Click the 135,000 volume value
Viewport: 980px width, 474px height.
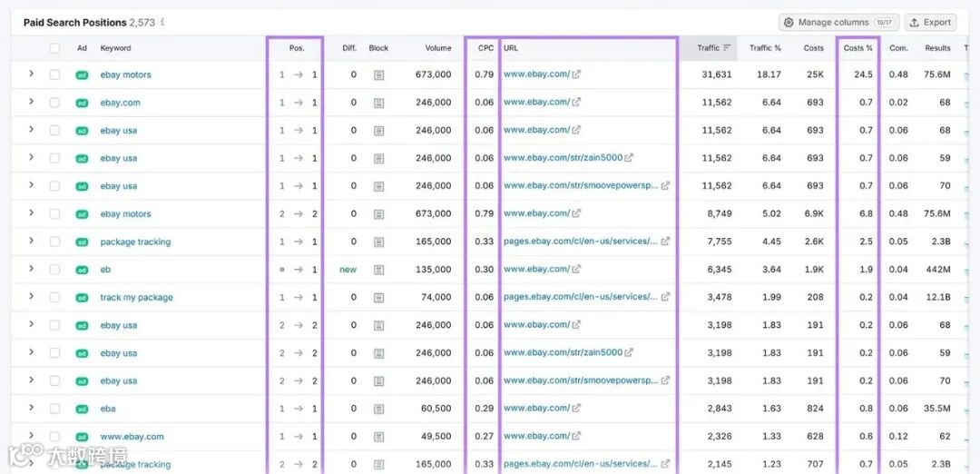pyautogui.click(x=433, y=270)
